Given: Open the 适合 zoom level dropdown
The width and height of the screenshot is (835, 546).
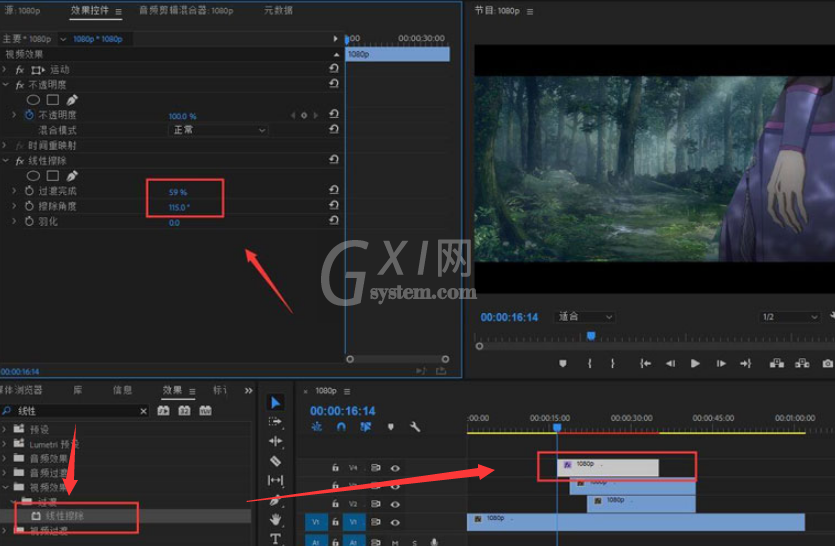Looking at the screenshot, I should pos(584,317).
